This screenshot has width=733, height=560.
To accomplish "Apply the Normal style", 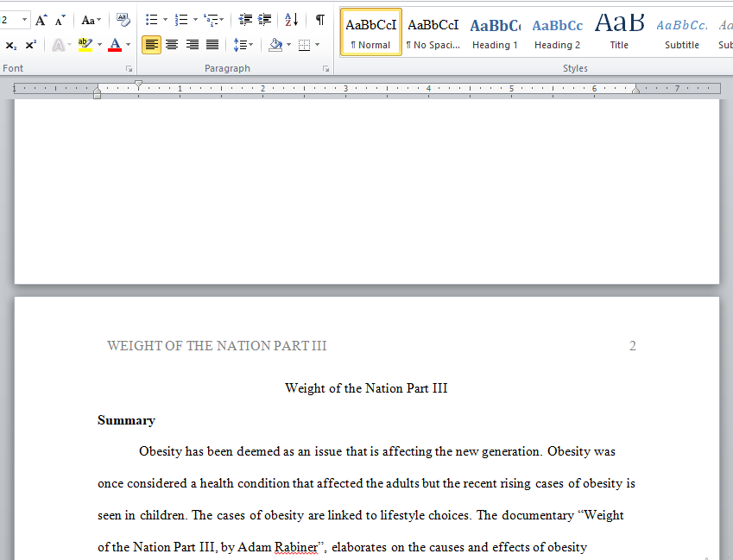I will pyautogui.click(x=370, y=32).
